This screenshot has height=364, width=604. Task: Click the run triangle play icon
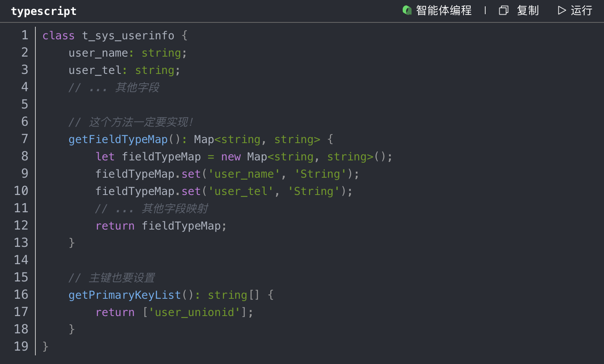[562, 10]
